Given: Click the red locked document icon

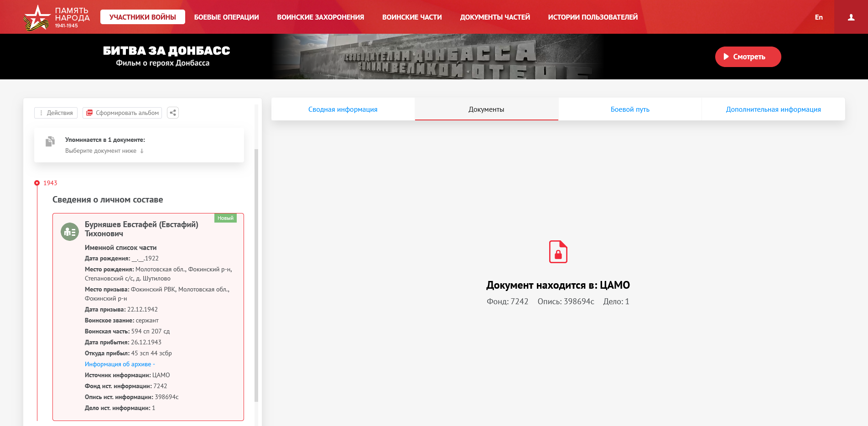Looking at the screenshot, I should point(558,252).
